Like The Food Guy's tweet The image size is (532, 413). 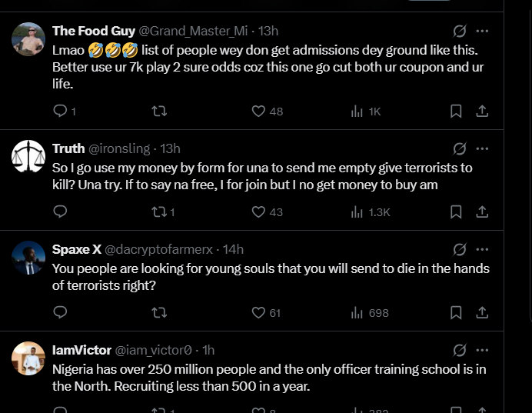pos(259,111)
